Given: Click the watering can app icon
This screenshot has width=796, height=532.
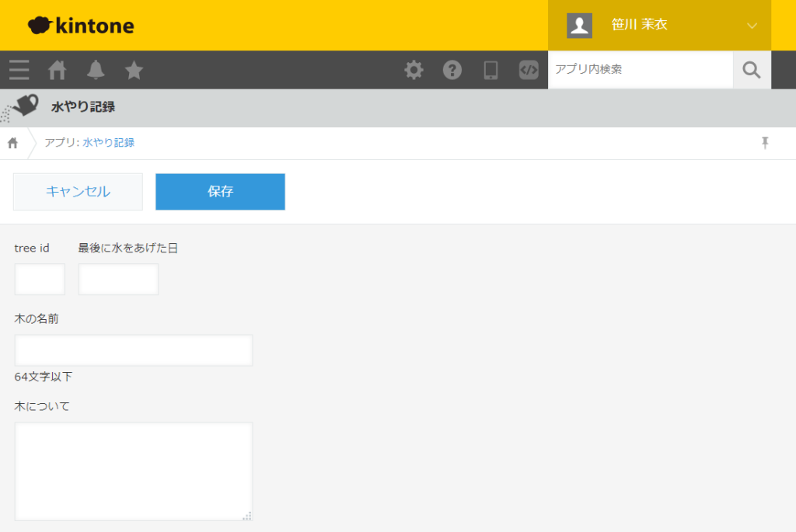Looking at the screenshot, I should (20, 107).
